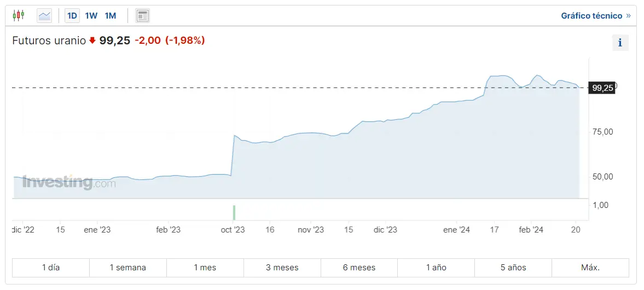The image size is (644, 290).
Task: Open the Gráfico técnico link
Action: coord(591,16)
